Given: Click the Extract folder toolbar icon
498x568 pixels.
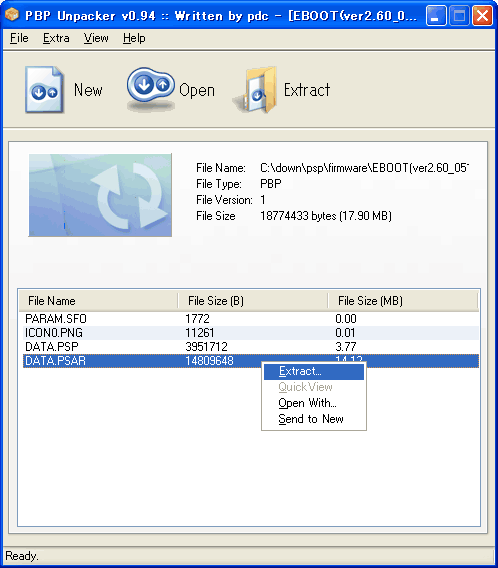Looking at the screenshot, I should pyautogui.click(x=255, y=90).
